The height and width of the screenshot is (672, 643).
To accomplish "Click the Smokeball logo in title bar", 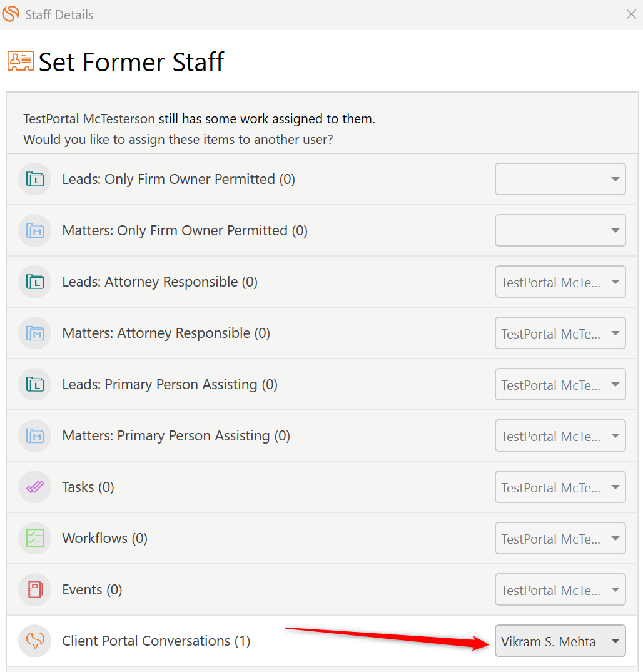I will (x=11, y=14).
